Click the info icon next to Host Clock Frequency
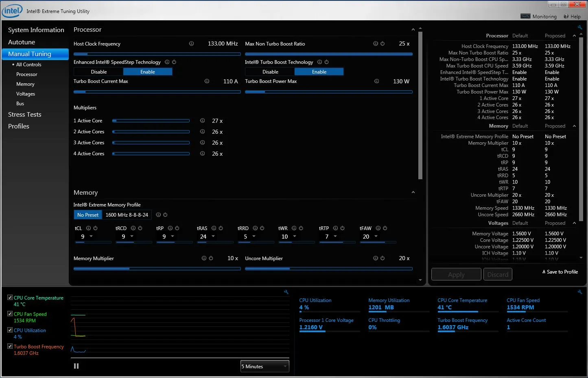 point(191,44)
